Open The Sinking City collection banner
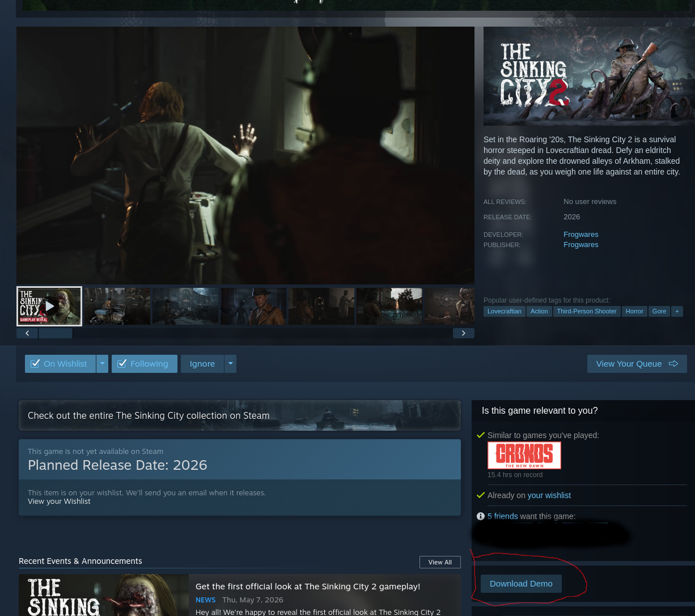Screen dimensions: 695x616 point(240,415)
